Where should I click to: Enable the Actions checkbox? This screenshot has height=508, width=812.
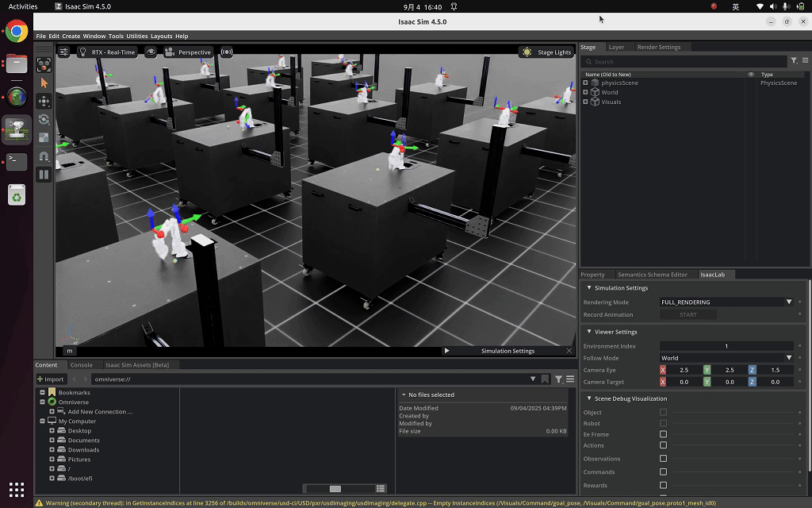pyautogui.click(x=664, y=444)
